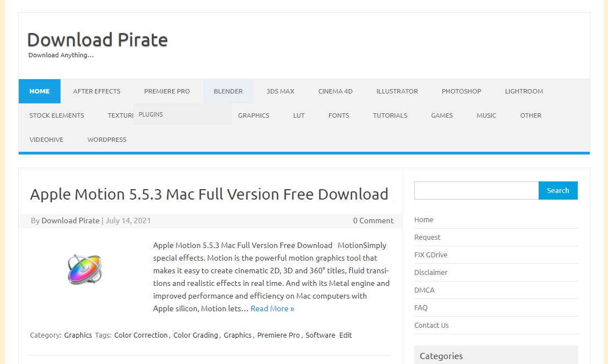Open the Contact Us sidebar link
Screen dimensions: 608x364
(x=431, y=326)
